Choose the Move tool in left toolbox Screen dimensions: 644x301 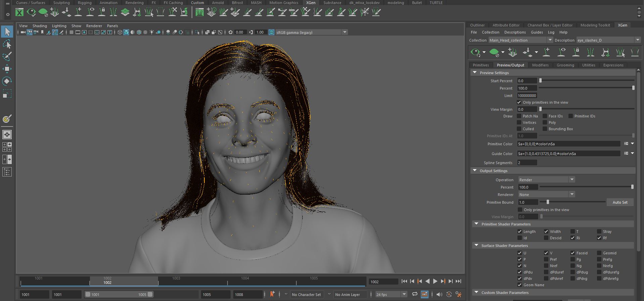click(x=7, y=69)
